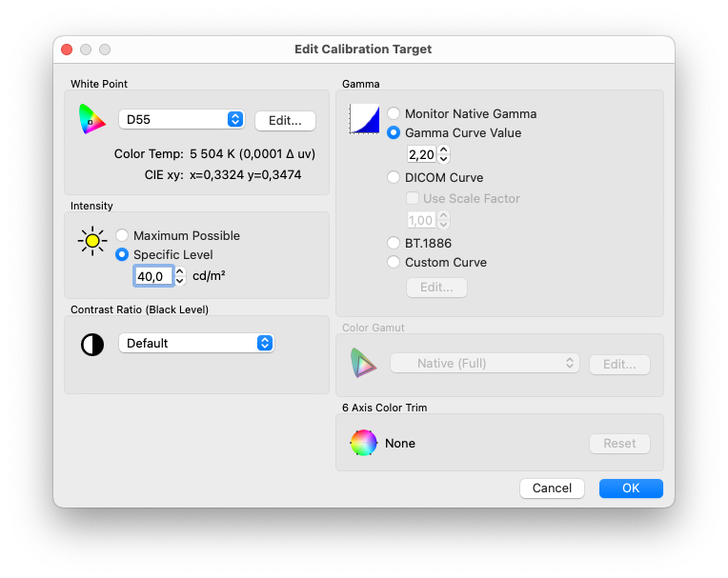This screenshot has width=728, height=578.
Task: Click the Gamma curve graph icon
Action: tap(364, 119)
